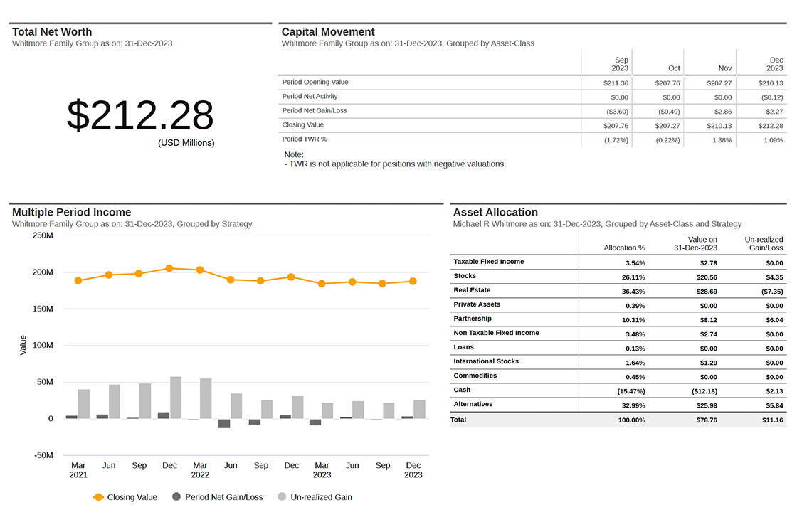The image size is (797, 532).
Task: Toggle the Closing Value series via legend label
Action: (x=132, y=497)
